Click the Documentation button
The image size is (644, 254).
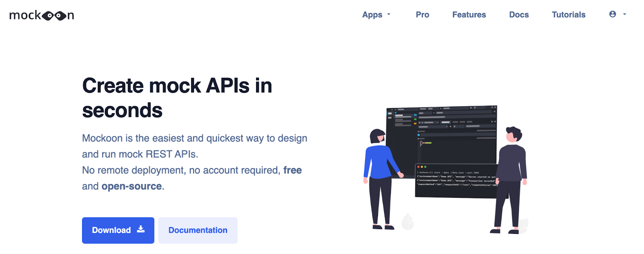(198, 230)
